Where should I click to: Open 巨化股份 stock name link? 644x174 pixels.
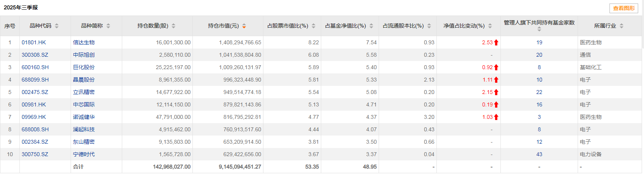click(x=84, y=67)
